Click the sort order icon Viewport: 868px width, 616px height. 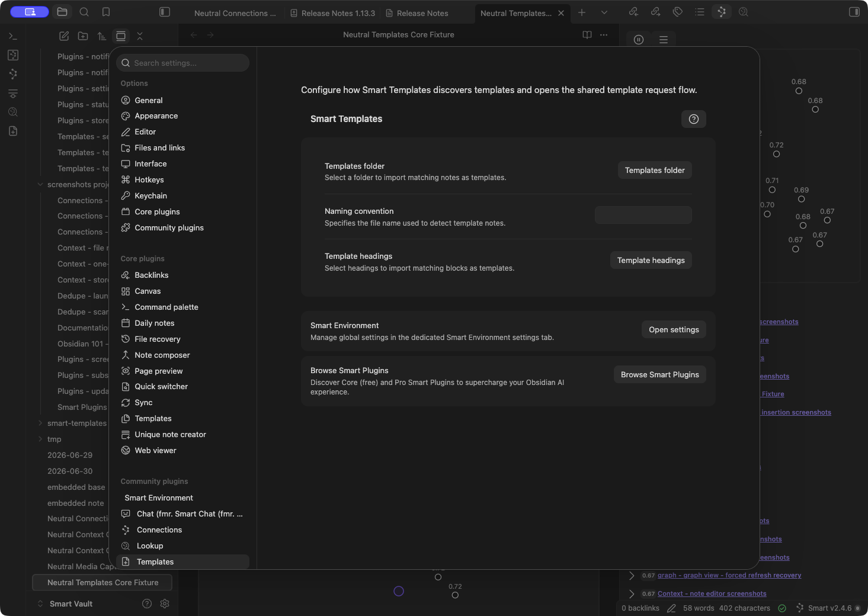click(x=102, y=36)
